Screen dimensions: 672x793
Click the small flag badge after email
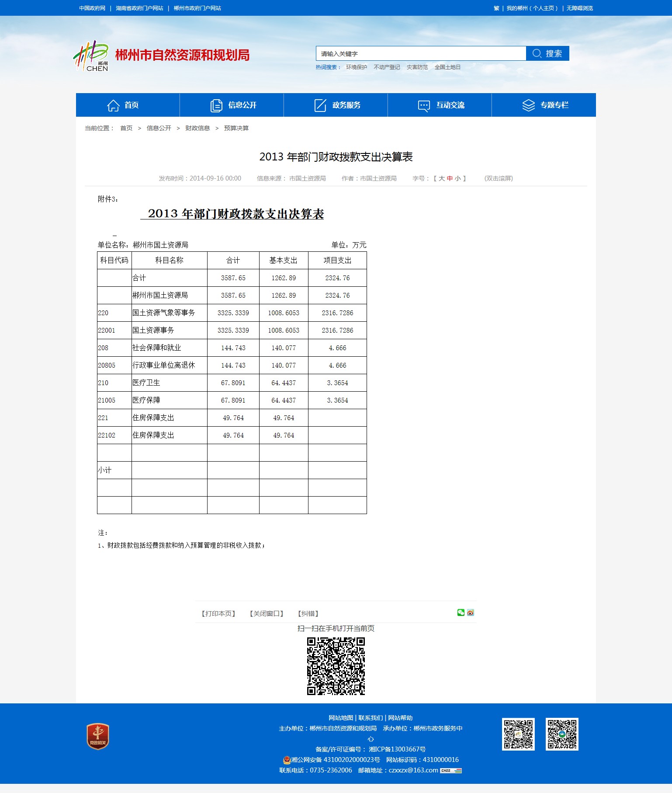(x=451, y=770)
